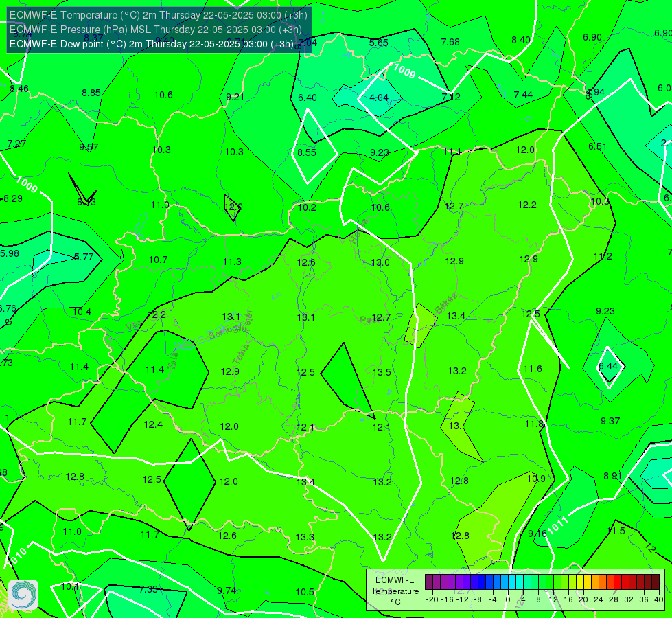Select the ECMWF-E Dew point 2m layer label
Screen dimensions: 672x618
[152, 44]
